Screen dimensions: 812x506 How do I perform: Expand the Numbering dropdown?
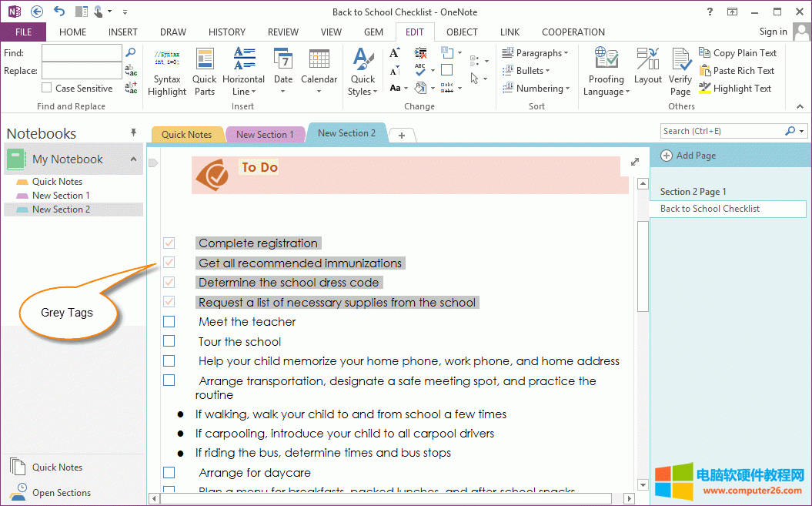pyautogui.click(x=536, y=89)
